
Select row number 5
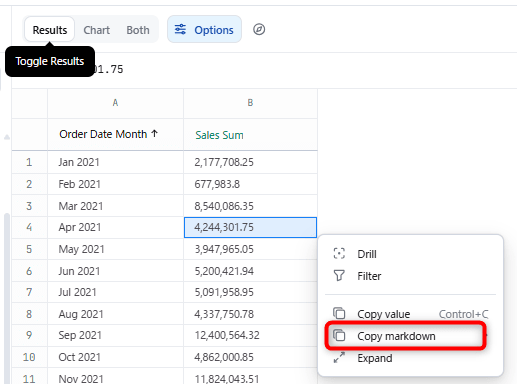click(x=29, y=249)
